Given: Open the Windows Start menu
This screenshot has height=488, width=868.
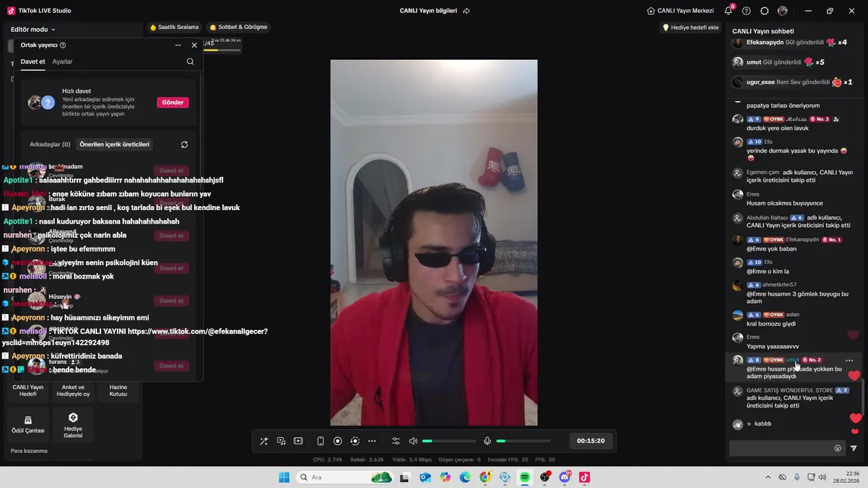Looking at the screenshot, I should tap(284, 477).
